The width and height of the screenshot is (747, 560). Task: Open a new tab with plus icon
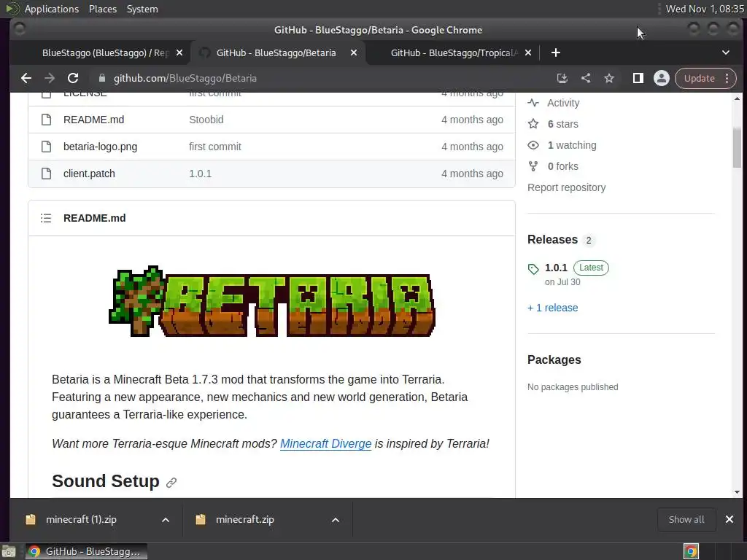coord(555,52)
